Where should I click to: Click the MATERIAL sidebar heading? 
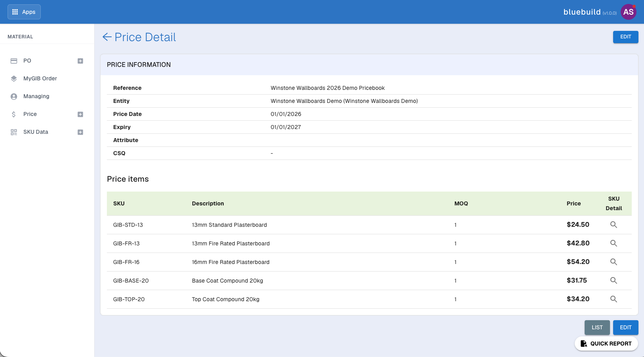20,36
